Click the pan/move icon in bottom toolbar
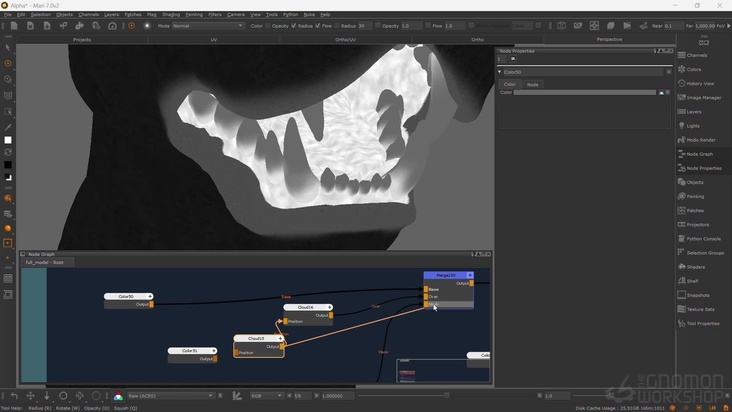 pos(30,396)
